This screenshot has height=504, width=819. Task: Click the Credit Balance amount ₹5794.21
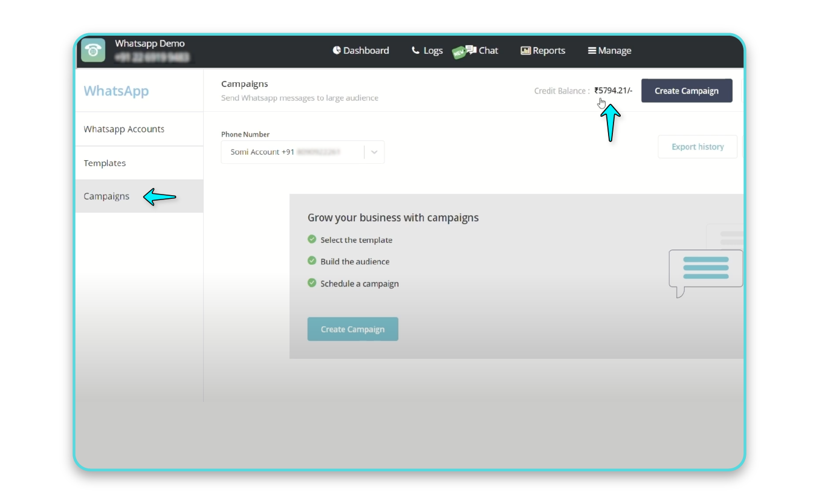coord(612,90)
